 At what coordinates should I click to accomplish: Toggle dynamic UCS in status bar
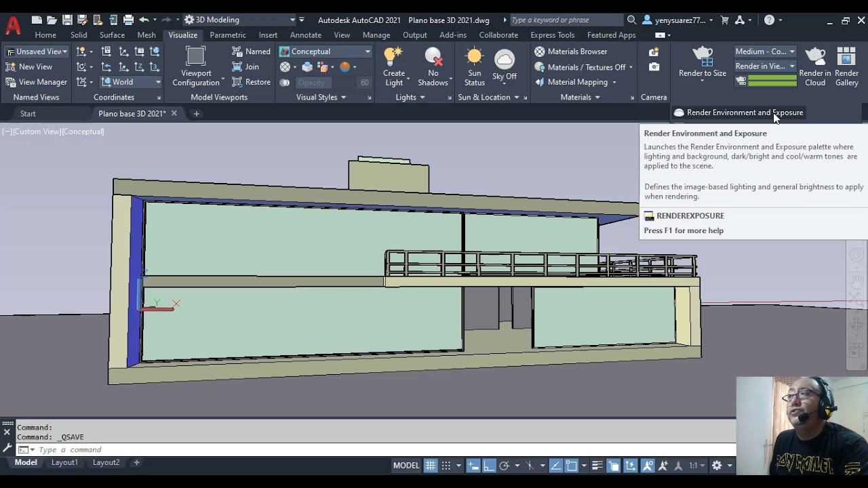pyautogui.click(x=631, y=466)
